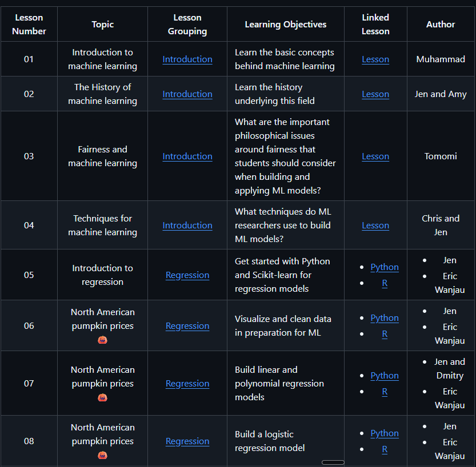This screenshot has height=467, width=476.
Task: Follow the Lesson link for lesson 03
Action: [x=375, y=156]
